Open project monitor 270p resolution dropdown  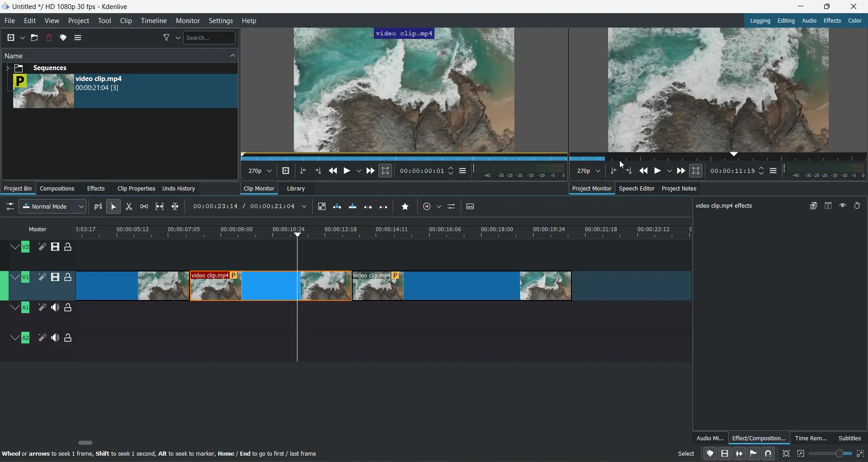589,171
